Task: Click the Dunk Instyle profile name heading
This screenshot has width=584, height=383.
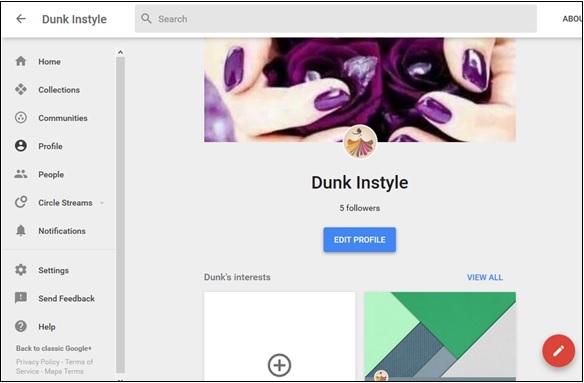Action: click(359, 183)
